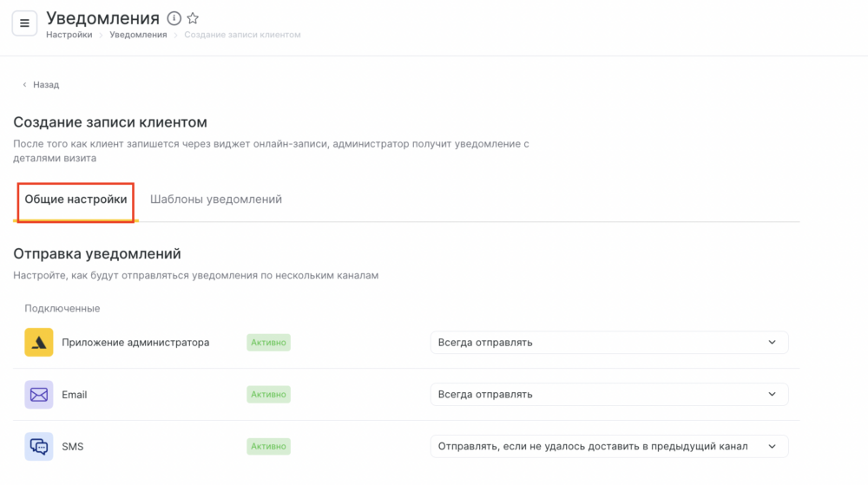Mark page as favorite with star icon

[193, 18]
